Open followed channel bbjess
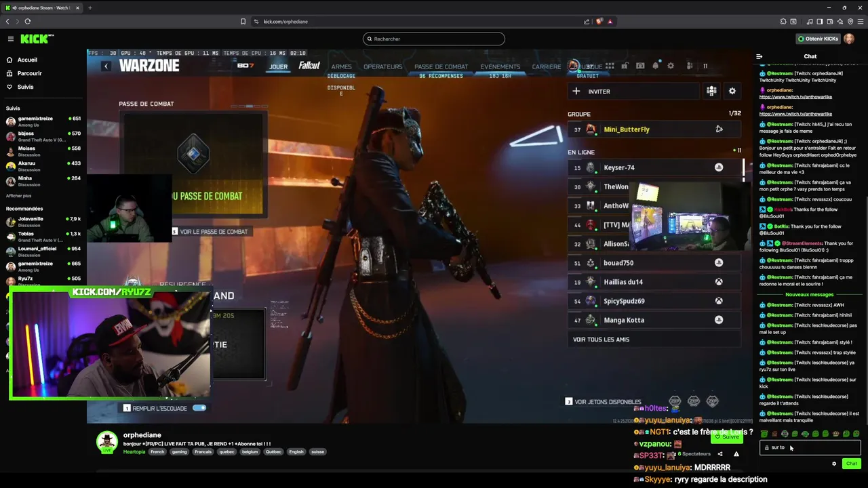 click(x=43, y=136)
